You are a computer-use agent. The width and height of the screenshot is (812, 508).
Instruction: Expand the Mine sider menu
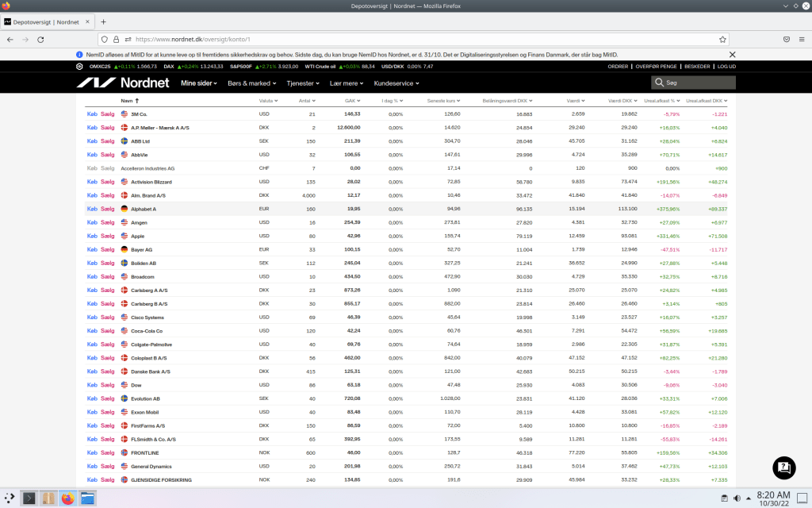click(x=198, y=83)
